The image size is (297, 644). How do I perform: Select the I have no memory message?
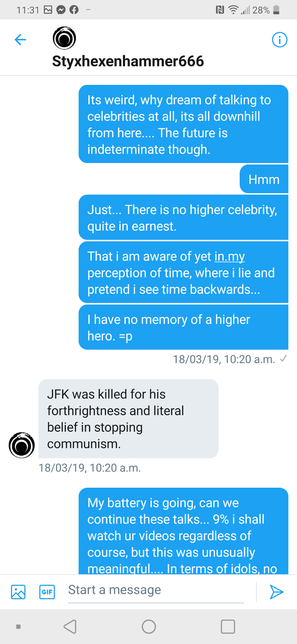(183, 327)
